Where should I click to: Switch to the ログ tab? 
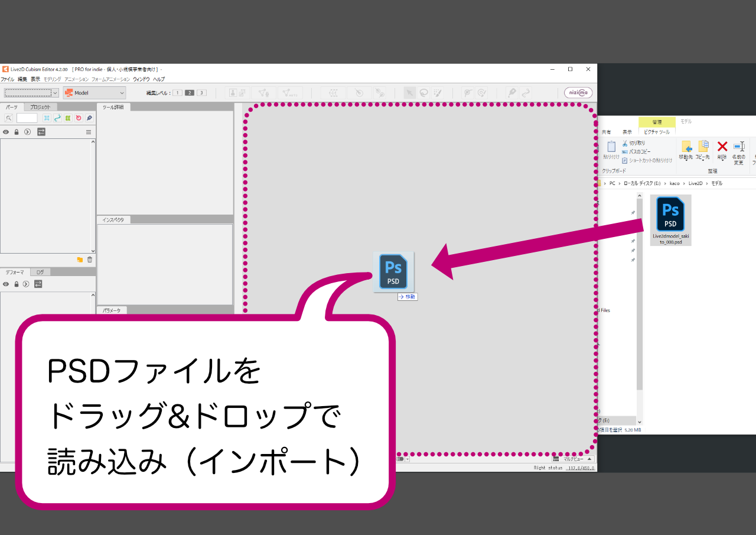(x=40, y=272)
